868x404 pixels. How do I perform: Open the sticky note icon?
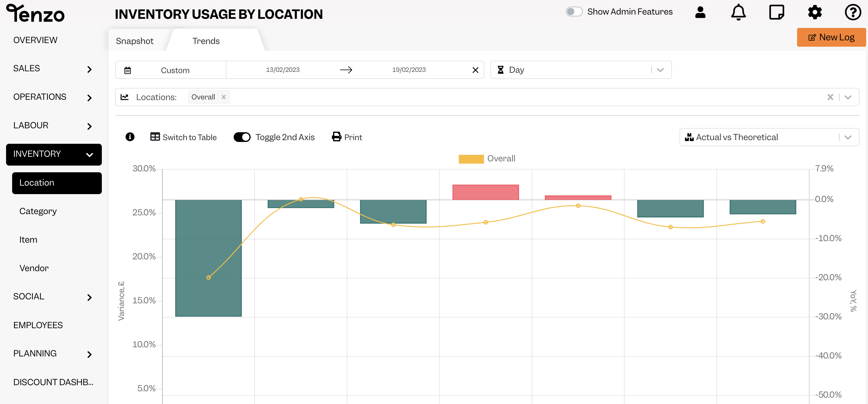coord(776,12)
